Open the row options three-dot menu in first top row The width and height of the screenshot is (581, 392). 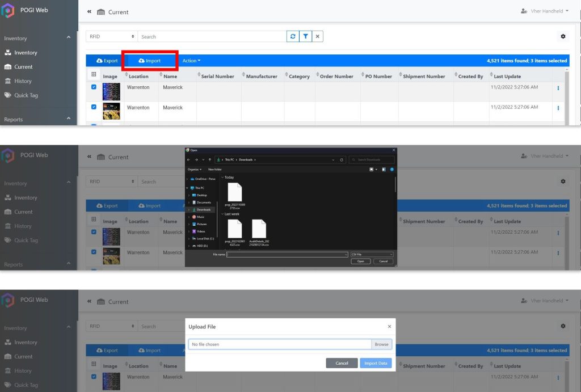click(558, 88)
